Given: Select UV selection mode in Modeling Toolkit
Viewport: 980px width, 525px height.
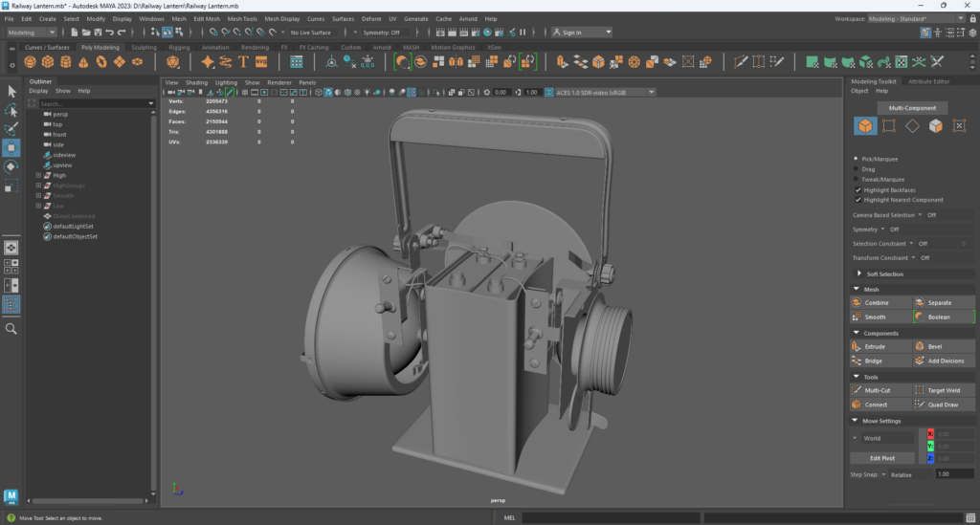Looking at the screenshot, I should (x=959, y=125).
